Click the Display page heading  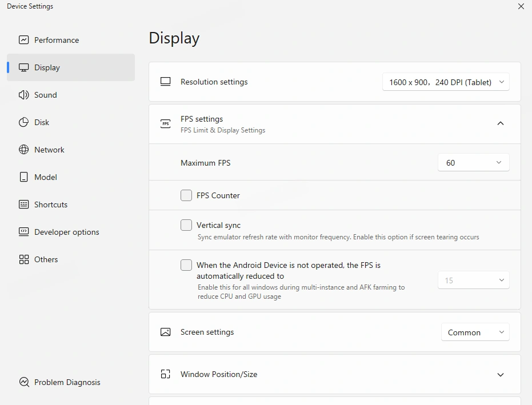click(x=174, y=38)
